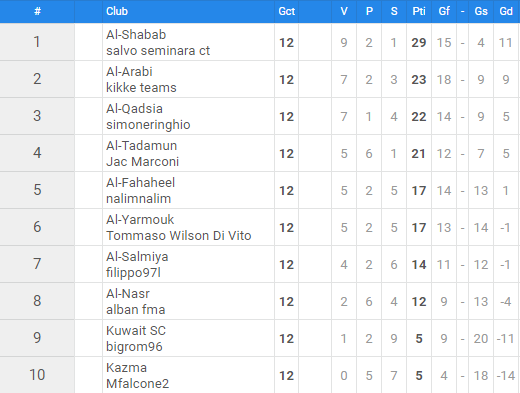Click the Kuwait SC team name

click(x=136, y=331)
